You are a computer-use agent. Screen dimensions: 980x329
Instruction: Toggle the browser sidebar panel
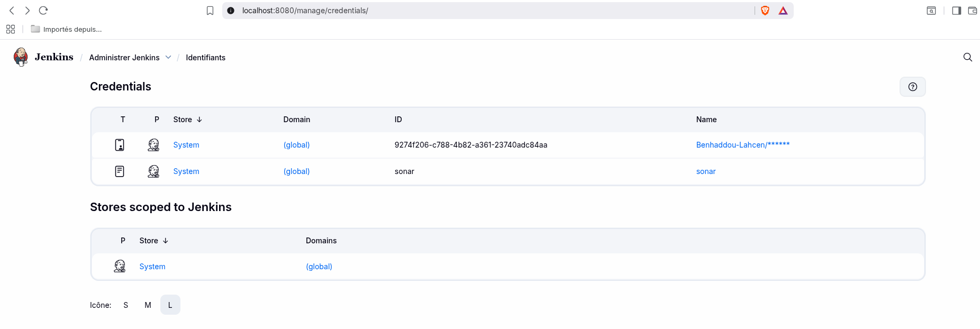[957, 11]
